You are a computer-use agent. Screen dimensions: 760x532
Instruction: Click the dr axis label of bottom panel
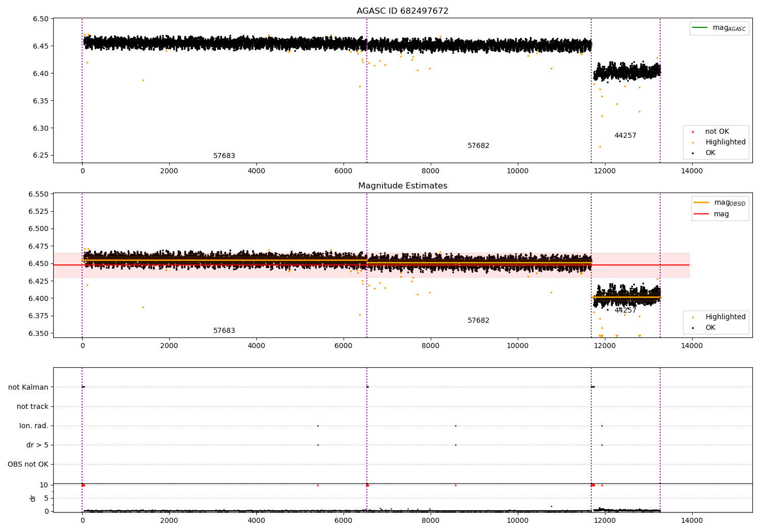point(33,498)
